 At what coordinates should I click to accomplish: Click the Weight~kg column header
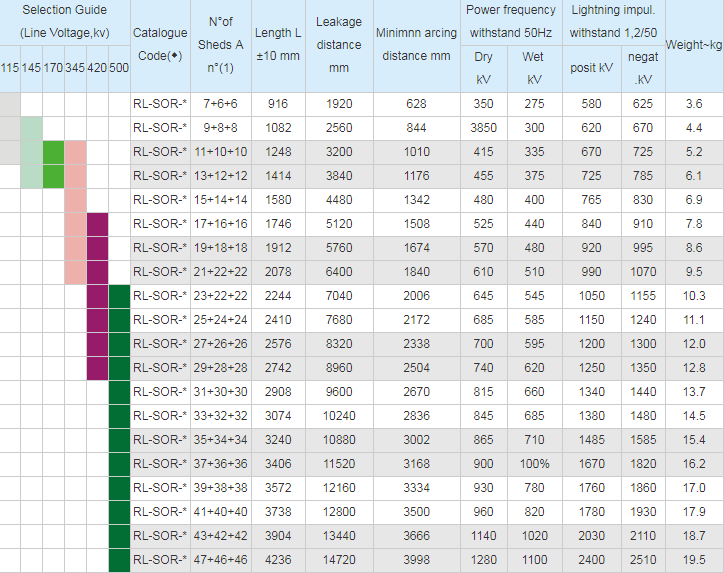(694, 46)
